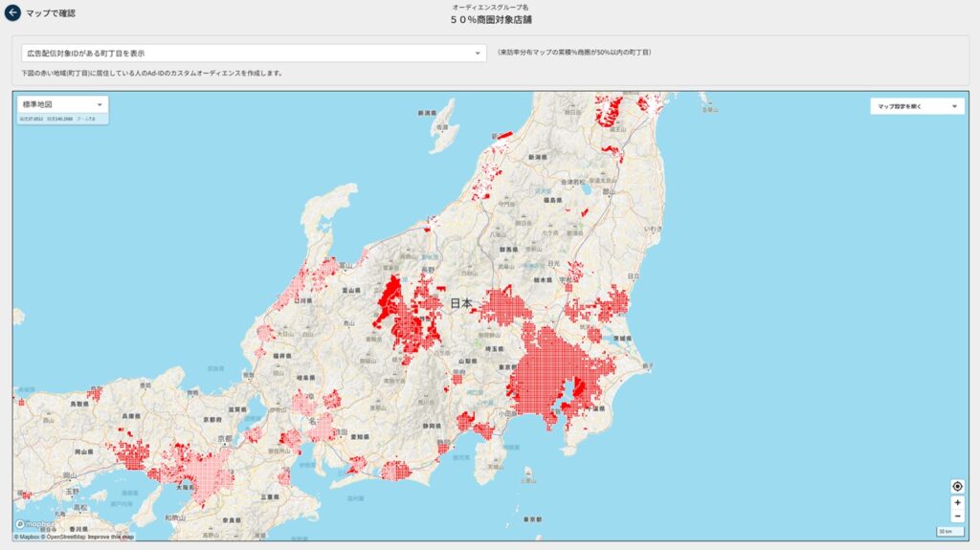Open the © OpenStreetMap attribution link

(x=62, y=537)
